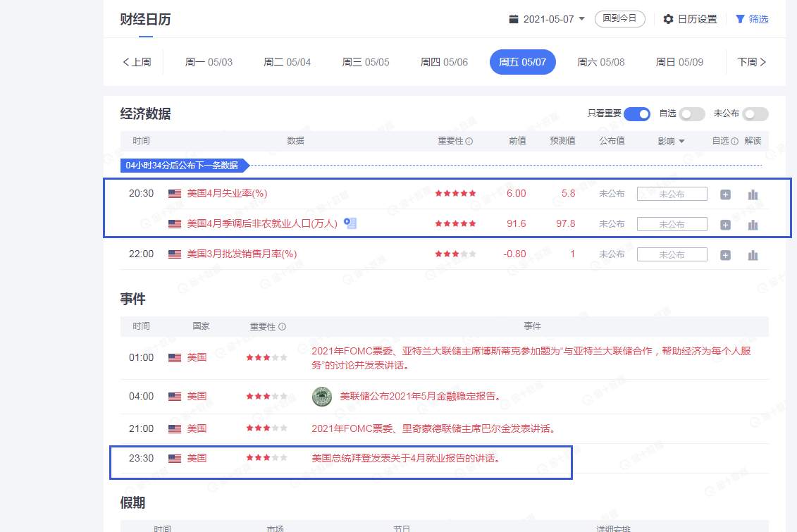
Task: Open the 美国4月失业率(%) data link
Action: 227,194
